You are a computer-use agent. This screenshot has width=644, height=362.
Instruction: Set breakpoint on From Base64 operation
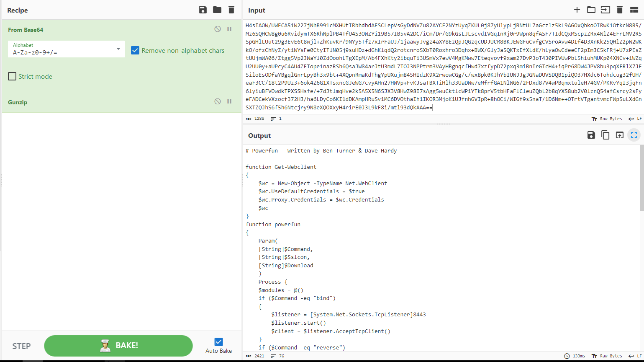(x=229, y=29)
